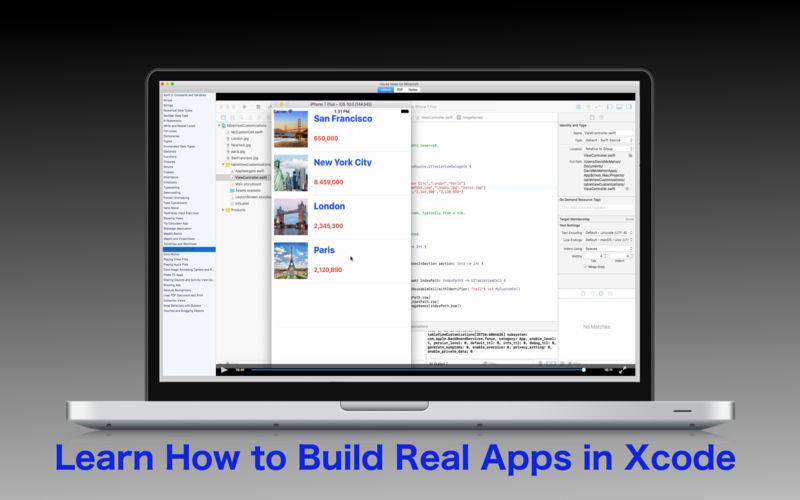Open Assets.xcassets in the navigator

(x=246, y=190)
